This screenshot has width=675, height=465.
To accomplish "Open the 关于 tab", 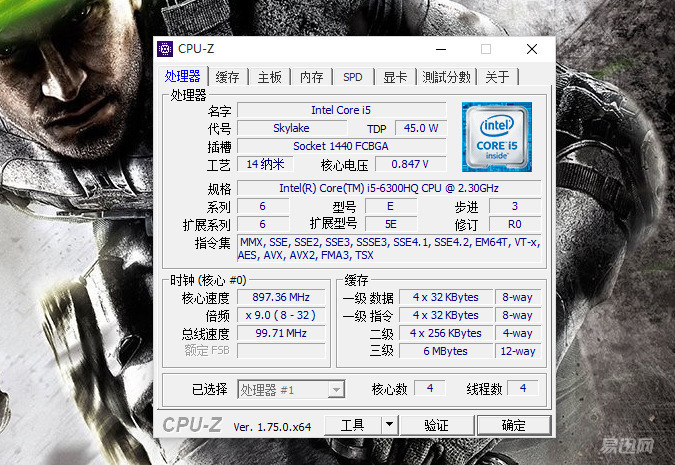I will (x=497, y=77).
